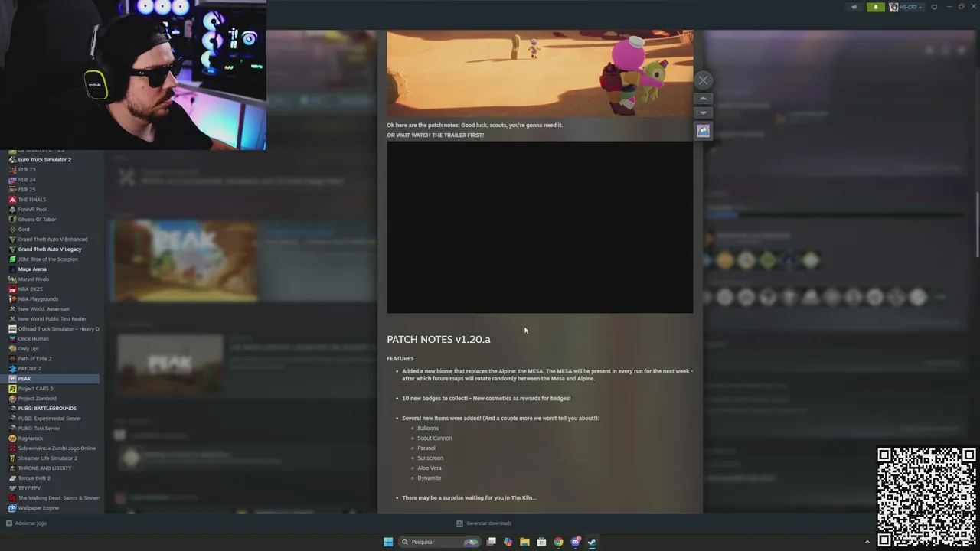Screen dimensions: 980x551
Task: Close the patch notes overlay
Action: pyautogui.click(x=703, y=80)
